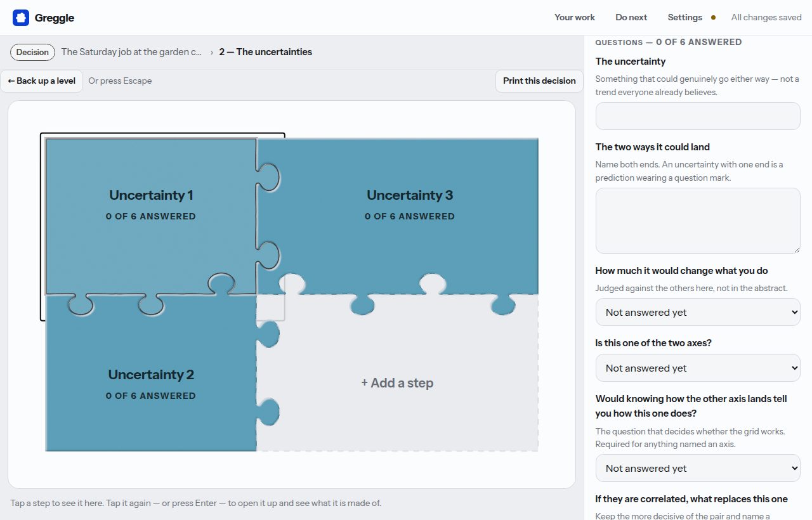Viewport: 812px width, 520px height.
Task: Focus the two ways it could land textarea
Action: pos(698,221)
